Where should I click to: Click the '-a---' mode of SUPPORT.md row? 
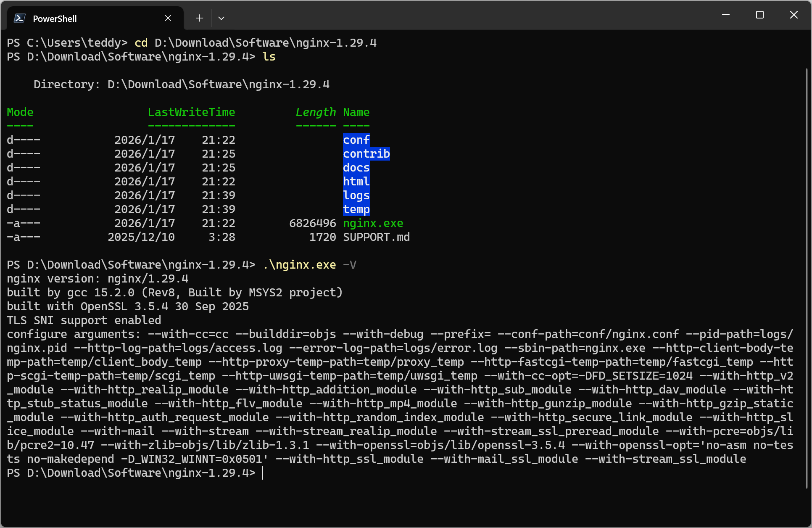(x=24, y=237)
